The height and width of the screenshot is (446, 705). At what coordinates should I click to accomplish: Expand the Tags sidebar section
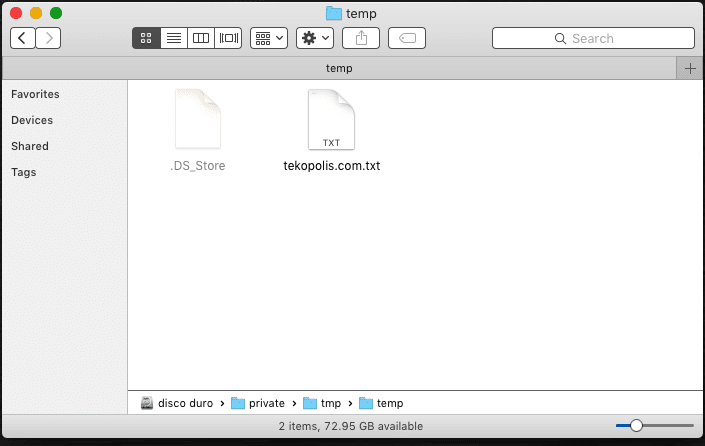point(23,172)
